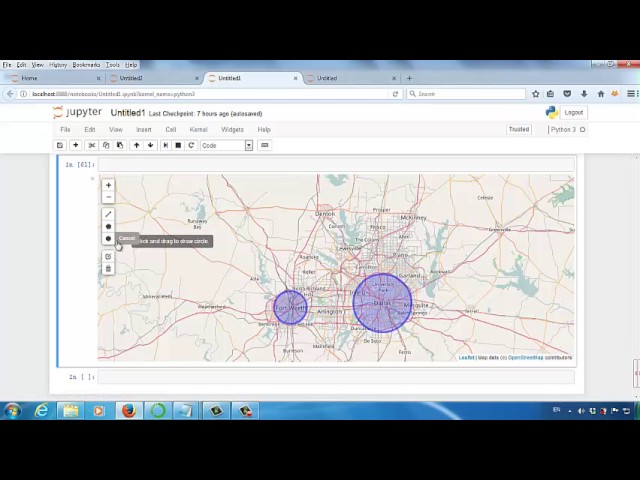Move the selected cell down
This screenshot has height=480, width=640.
(151, 145)
